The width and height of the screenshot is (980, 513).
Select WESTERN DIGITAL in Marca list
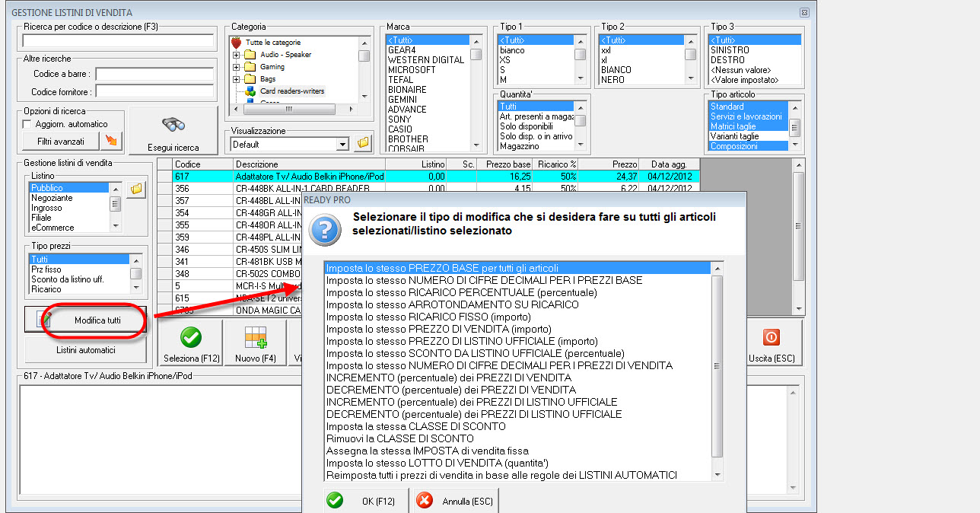(428, 59)
